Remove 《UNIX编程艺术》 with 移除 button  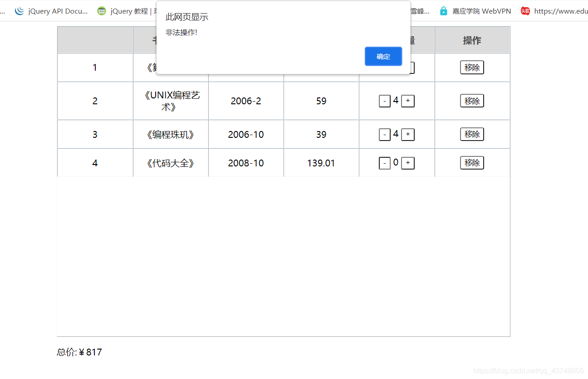[x=472, y=101]
